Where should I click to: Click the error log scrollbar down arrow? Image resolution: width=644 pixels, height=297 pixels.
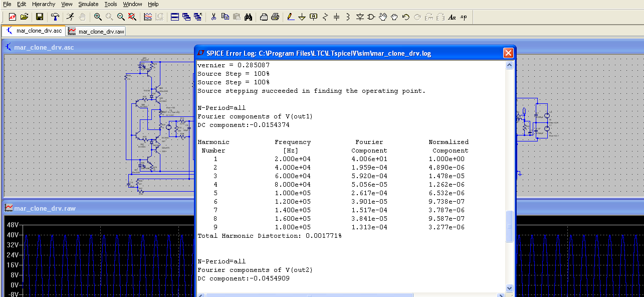(x=510, y=288)
